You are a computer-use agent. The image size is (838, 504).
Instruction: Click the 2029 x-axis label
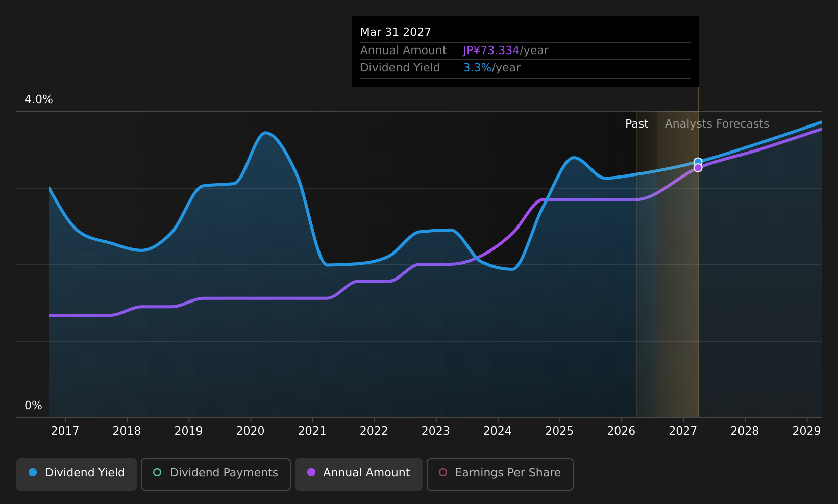[806, 431]
